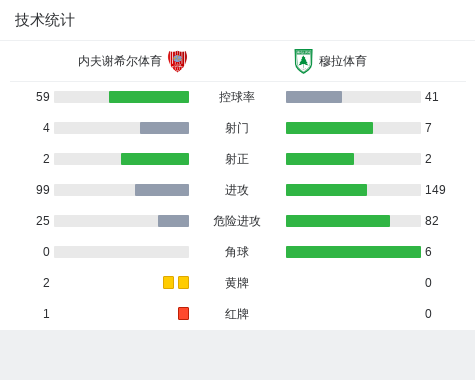This screenshot has height=380, width=475.
Task: Click the 149 attack count value
Action: (435, 190)
